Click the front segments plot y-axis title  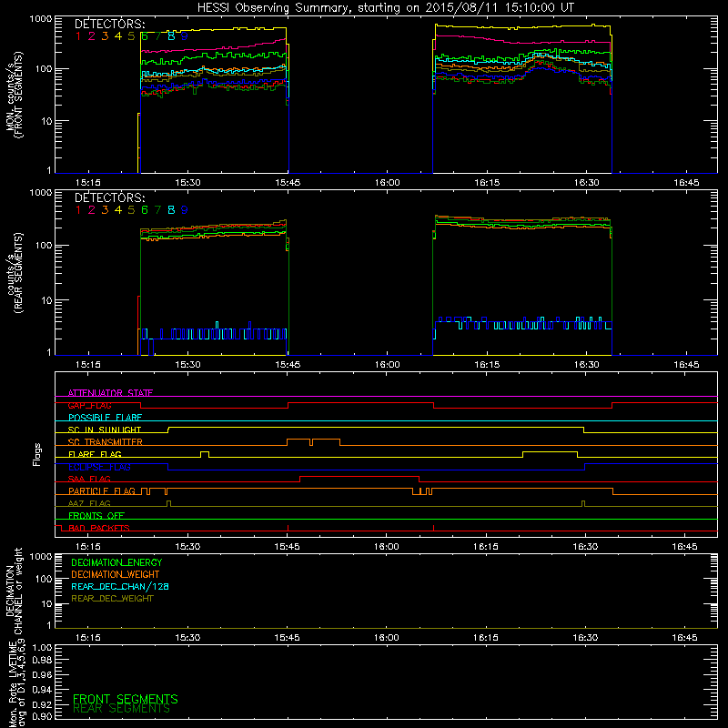[15, 95]
